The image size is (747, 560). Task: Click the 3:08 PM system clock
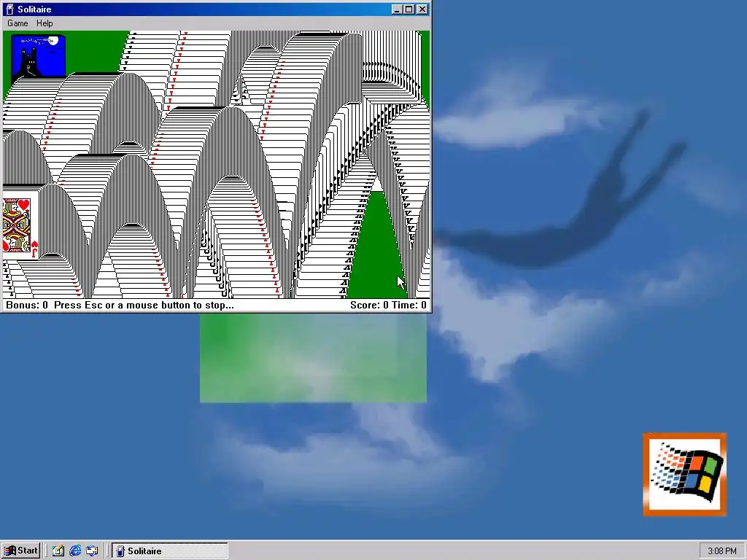pos(721,551)
